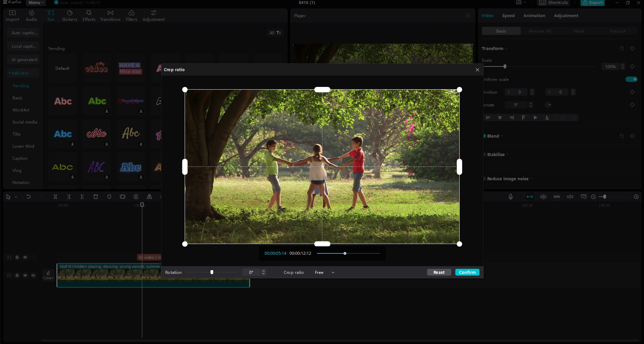Viewport: 644px width, 344px height.
Task: Mirror the clip using the flip icon
Action: pyautogui.click(x=149, y=197)
